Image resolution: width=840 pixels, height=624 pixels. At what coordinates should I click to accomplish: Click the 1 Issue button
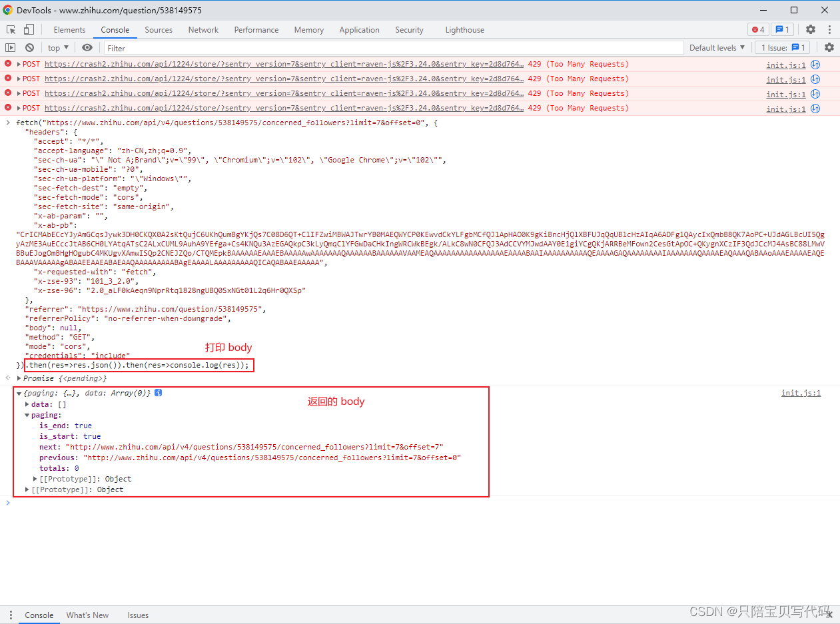coord(783,48)
